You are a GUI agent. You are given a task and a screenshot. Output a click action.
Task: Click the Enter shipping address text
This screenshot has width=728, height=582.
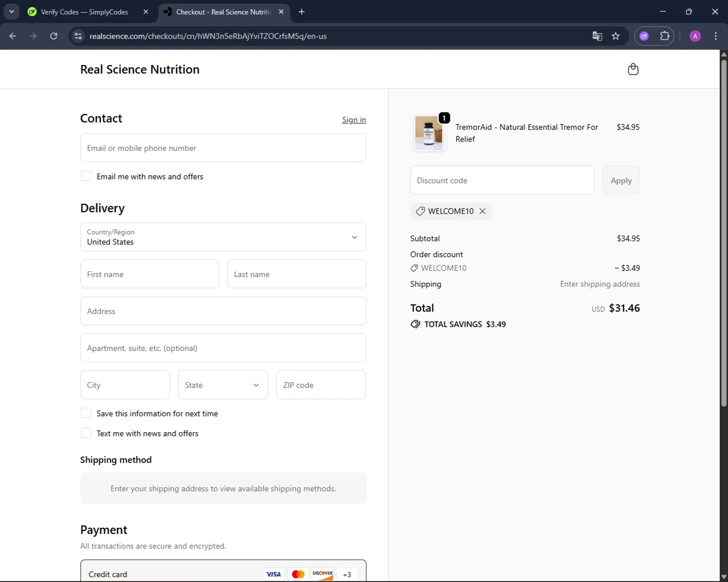pyautogui.click(x=600, y=284)
